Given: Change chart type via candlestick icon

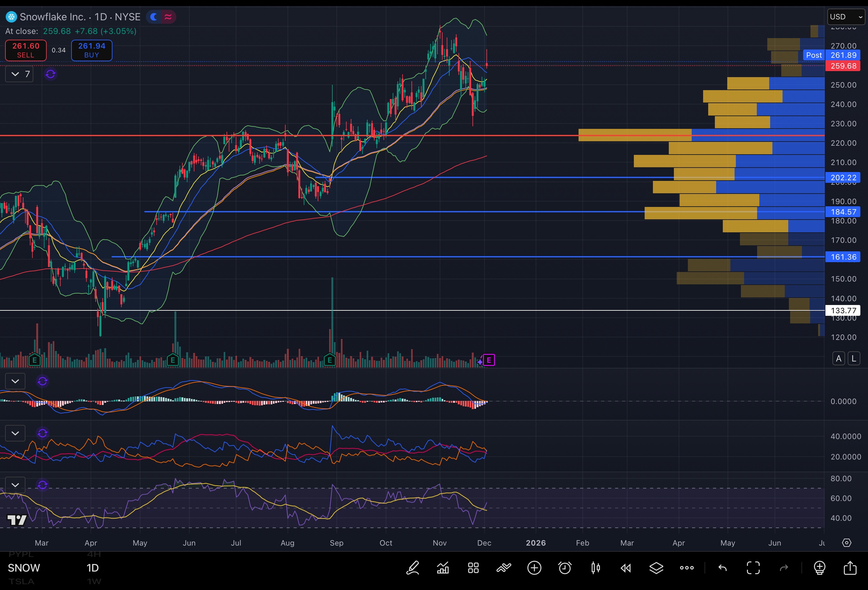Looking at the screenshot, I should 595,568.
